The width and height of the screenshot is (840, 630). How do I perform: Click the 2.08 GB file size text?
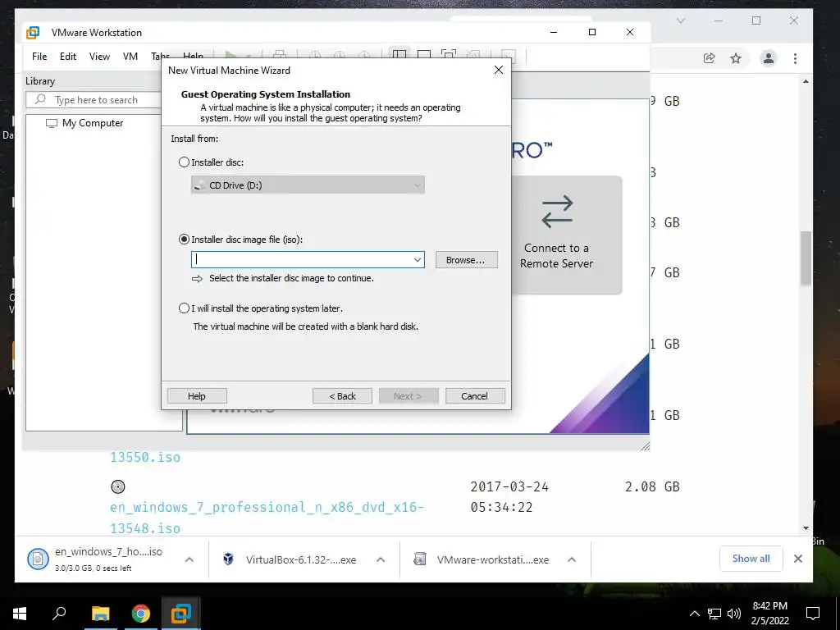tap(652, 486)
